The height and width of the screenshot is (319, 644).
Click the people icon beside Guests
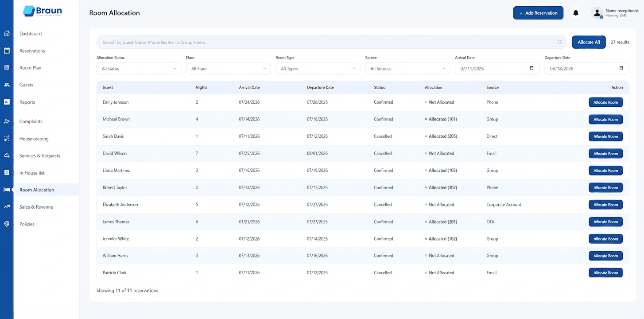[x=7, y=85]
